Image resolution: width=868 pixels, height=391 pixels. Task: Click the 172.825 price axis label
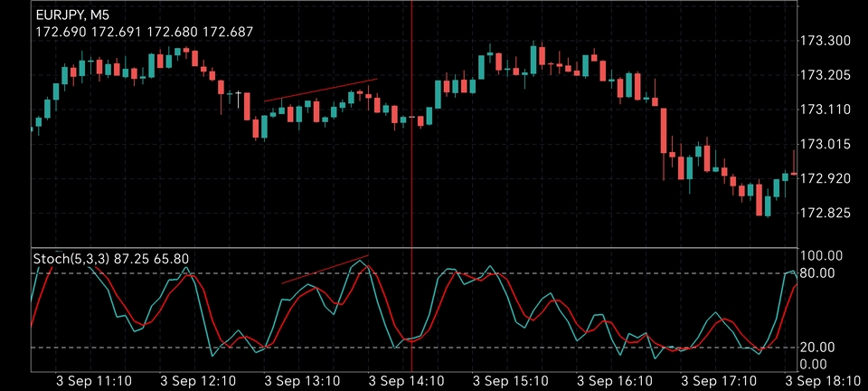826,213
